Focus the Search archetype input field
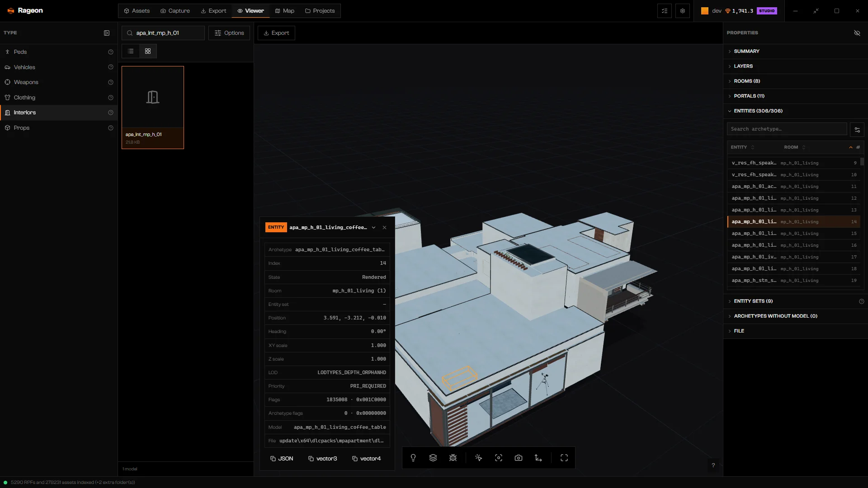868x488 pixels. pos(787,129)
